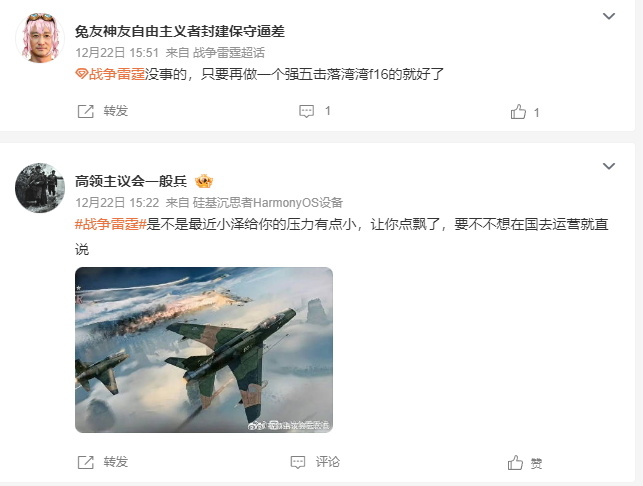This screenshot has width=643, height=486.
Task: Open comments icon on first post
Action: 306,111
